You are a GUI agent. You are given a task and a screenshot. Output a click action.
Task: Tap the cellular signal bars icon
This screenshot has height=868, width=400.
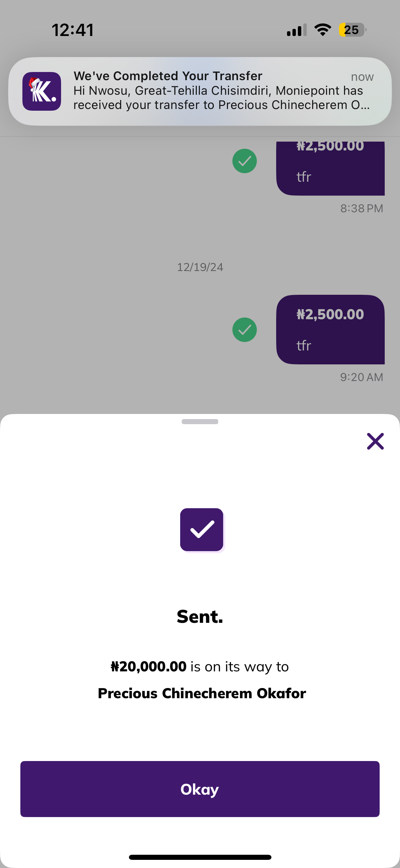click(297, 30)
